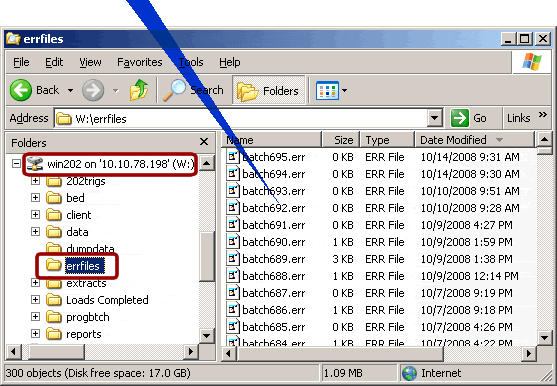
Task: Select the bed folder icon
Action: (x=54, y=198)
